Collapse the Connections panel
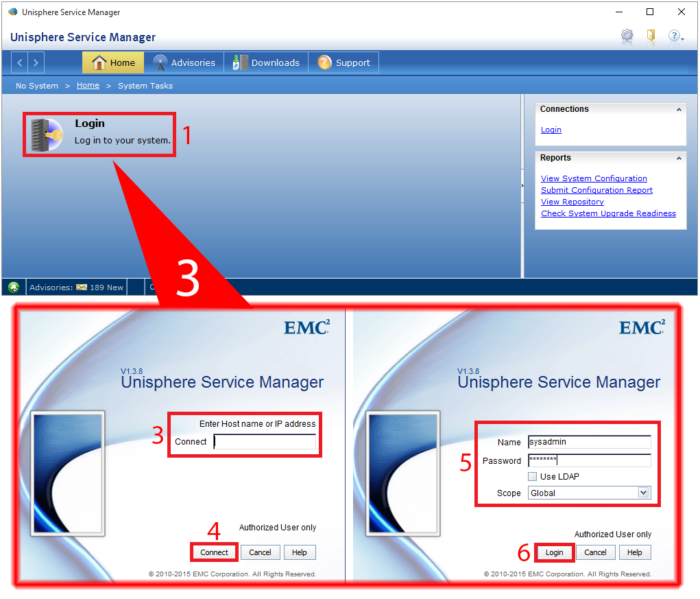700x599 pixels. coord(679,108)
